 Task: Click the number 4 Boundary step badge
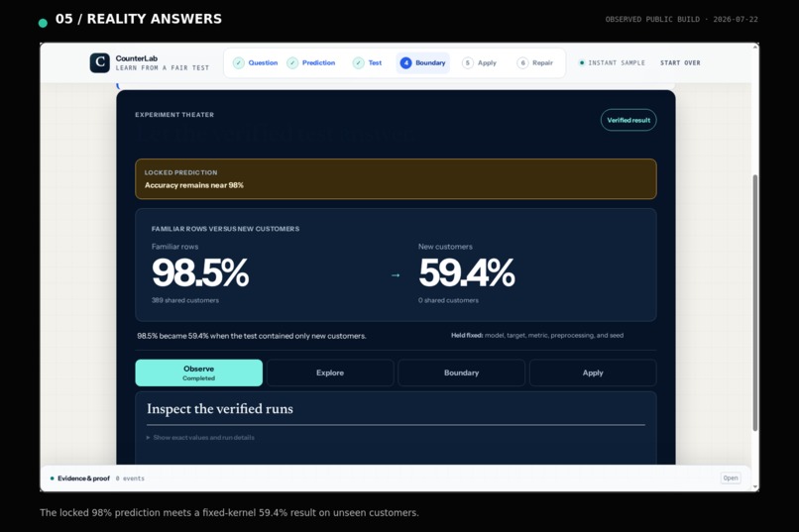coord(405,63)
